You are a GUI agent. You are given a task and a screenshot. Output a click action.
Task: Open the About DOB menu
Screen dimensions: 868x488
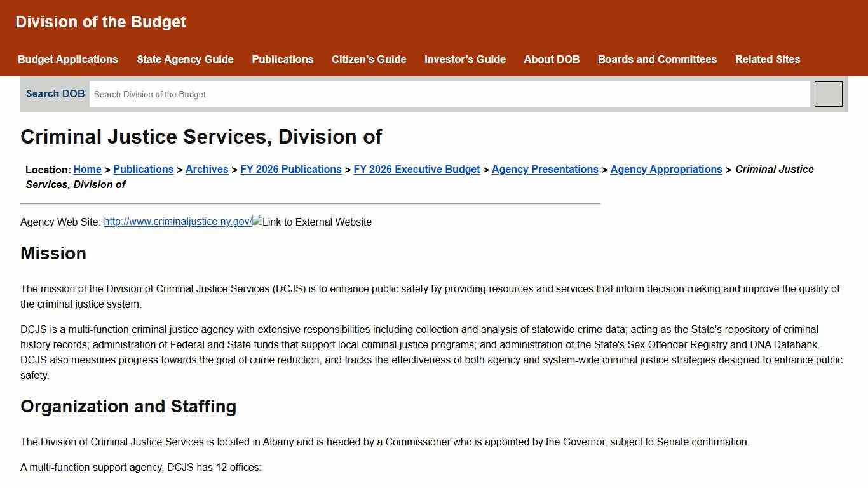coord(551,59)
